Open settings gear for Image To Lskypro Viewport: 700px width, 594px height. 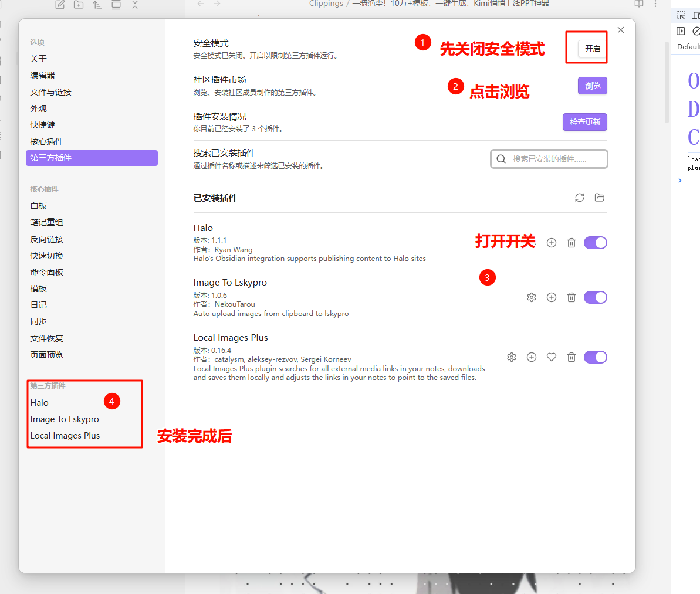[532, 297]
